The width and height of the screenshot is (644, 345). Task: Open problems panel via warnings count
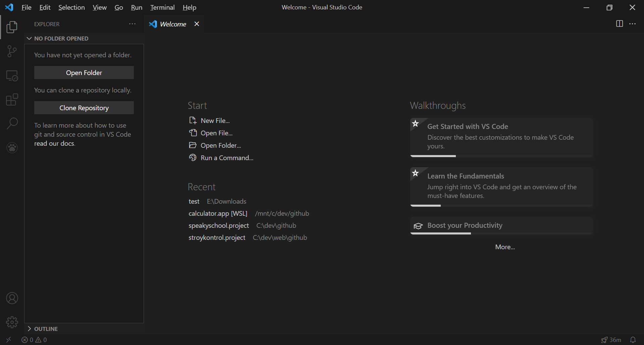coord(41,340)
